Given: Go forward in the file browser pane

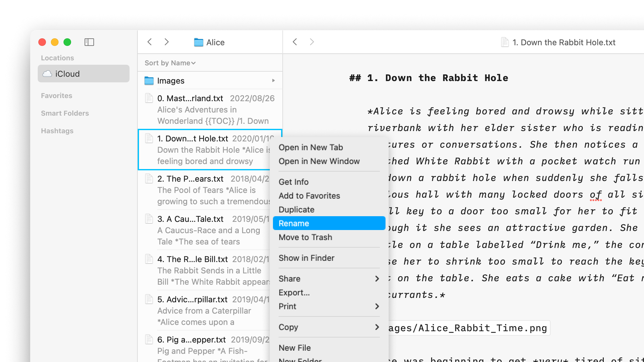Looking at the screenshot, I should 167,42.
